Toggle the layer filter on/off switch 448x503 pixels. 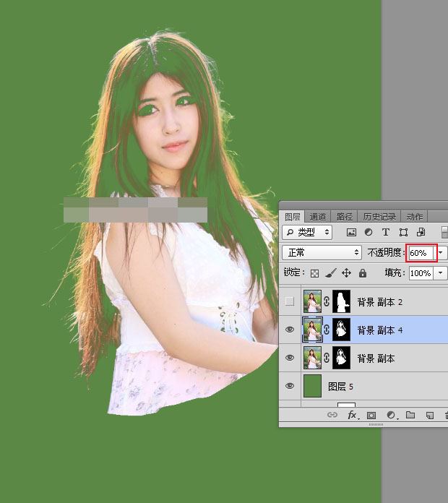[x=444, y=232]
